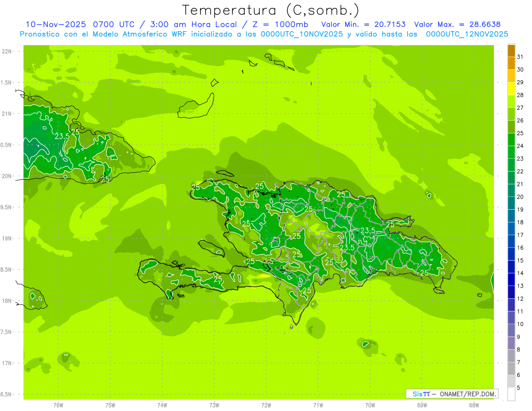Screen dimensions: 532x411
Task: Pick the green swatch between 23 and 24
Action: (x=511, y=152)
